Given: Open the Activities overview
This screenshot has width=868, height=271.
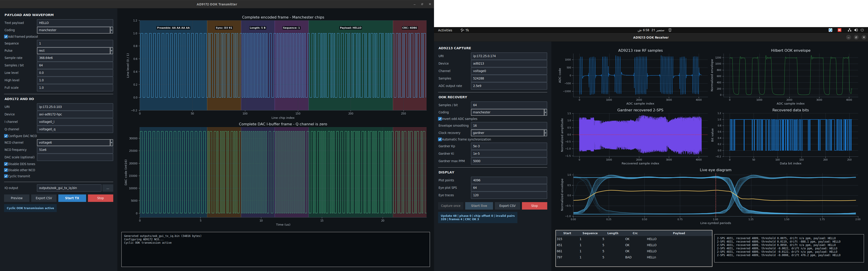Looking at the screenshot, I should click(x=445, y=30).
